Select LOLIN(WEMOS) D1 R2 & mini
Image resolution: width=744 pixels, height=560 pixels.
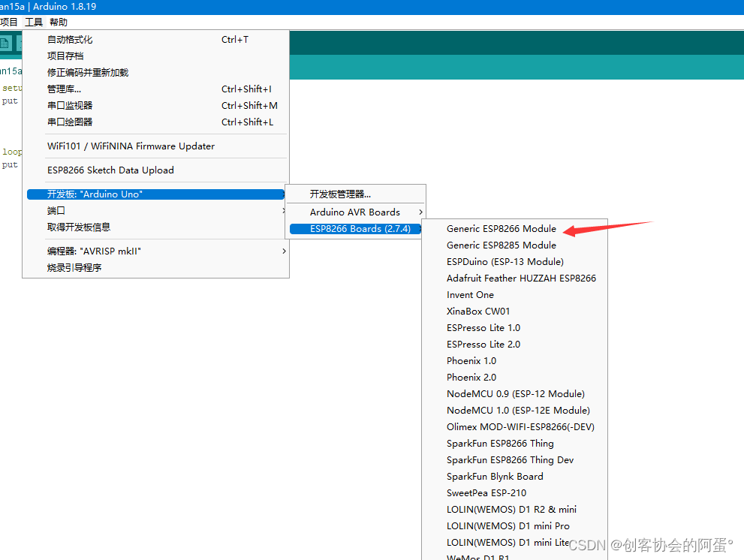point(514,510)
